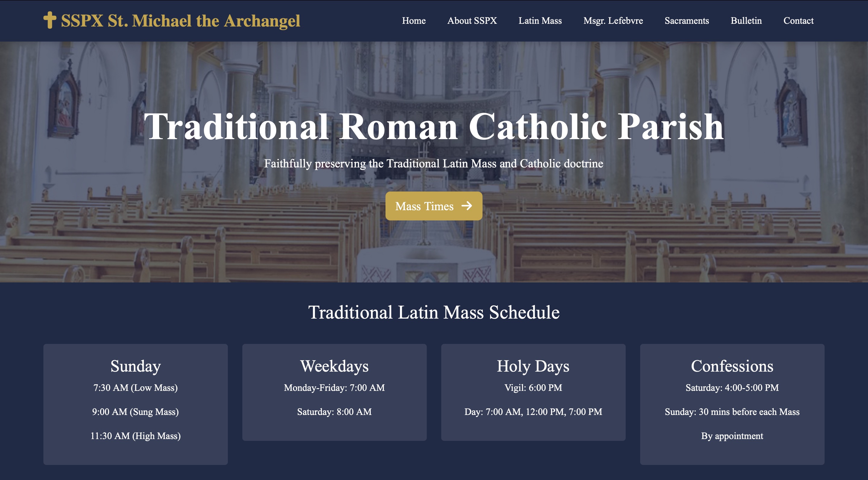Select the Holy Days card heading

coord(533,366)
